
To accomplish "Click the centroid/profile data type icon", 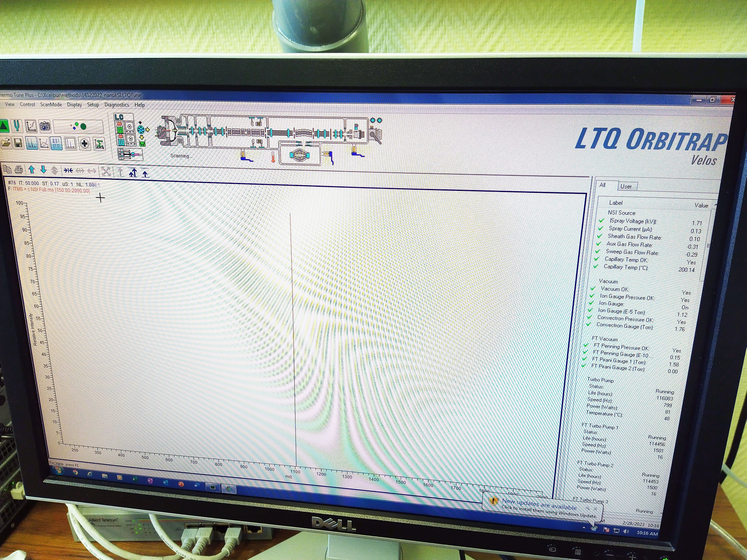I will (70, 144).
